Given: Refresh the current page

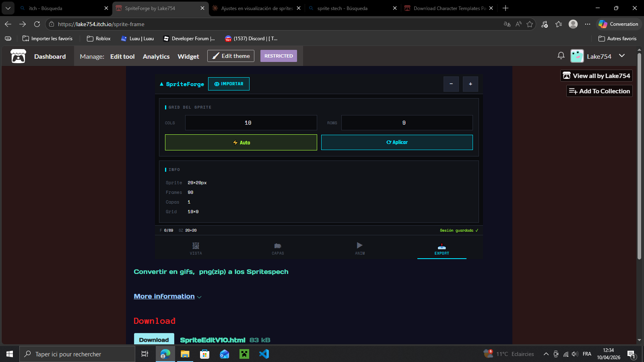Looking at the screenshot, I should click(37, 24).
